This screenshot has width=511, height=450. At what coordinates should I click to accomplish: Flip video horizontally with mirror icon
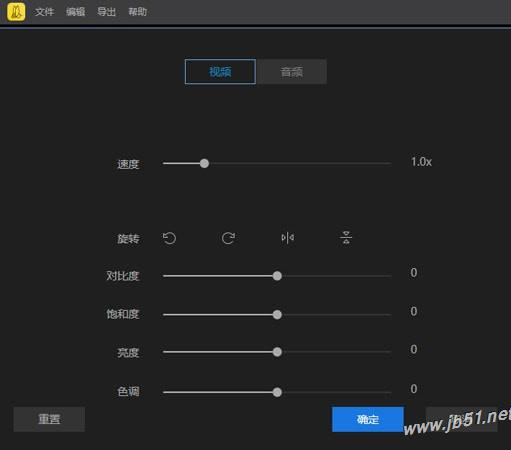click(287, 238)
